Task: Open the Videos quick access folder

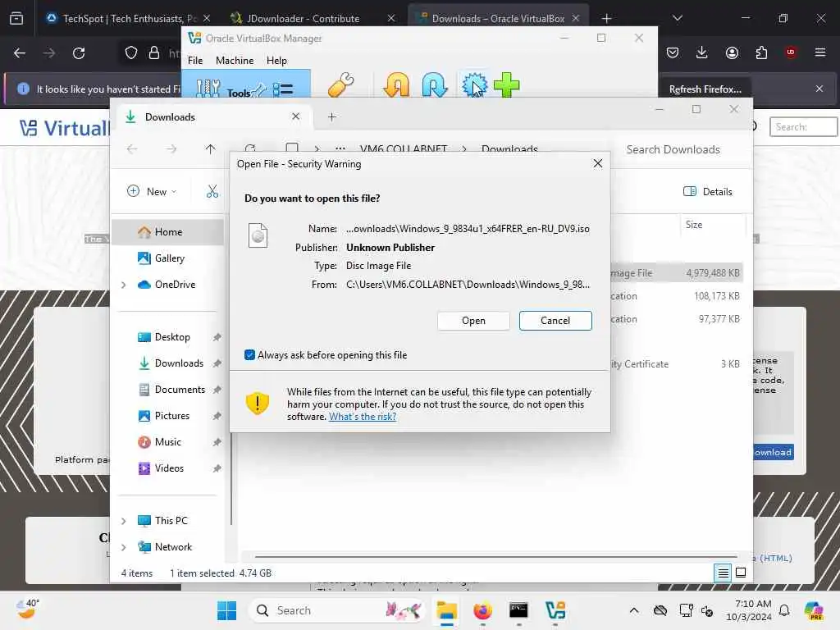Action: [x=169, y=468]
